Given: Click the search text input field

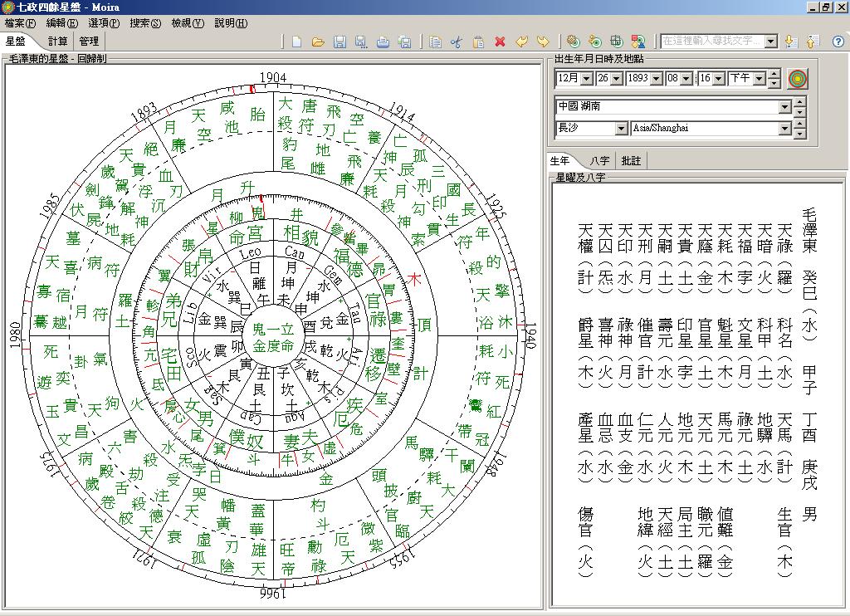Looking at the screenshot, I should point(711,41).
